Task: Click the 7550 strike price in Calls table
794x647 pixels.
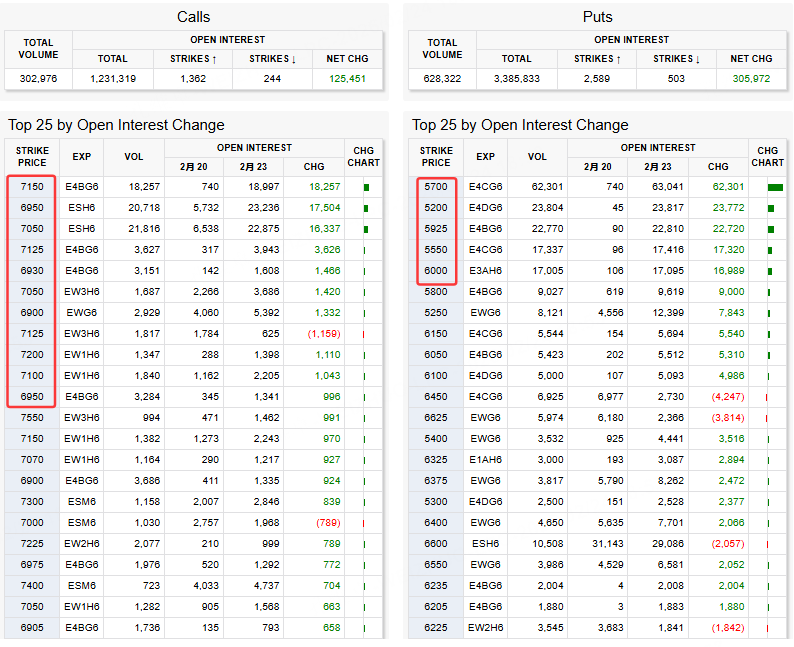Action: click(32, 418)
